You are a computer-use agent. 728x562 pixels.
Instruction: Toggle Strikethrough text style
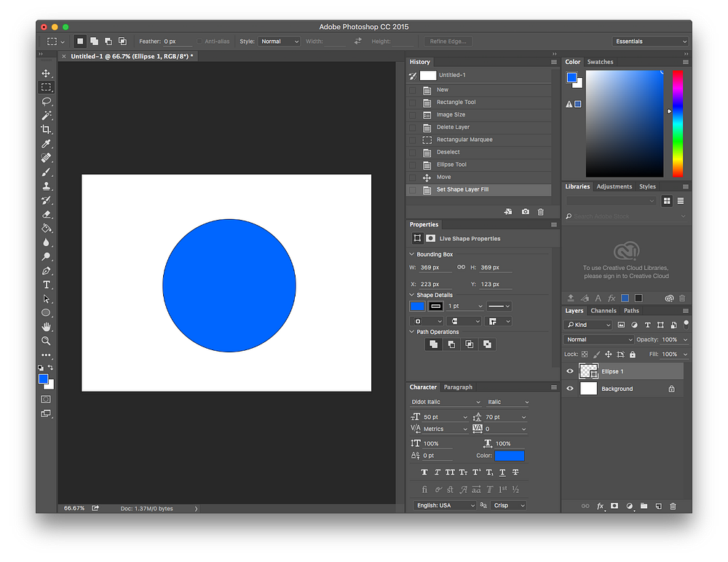pyautogui.click(x=515, y=472)
